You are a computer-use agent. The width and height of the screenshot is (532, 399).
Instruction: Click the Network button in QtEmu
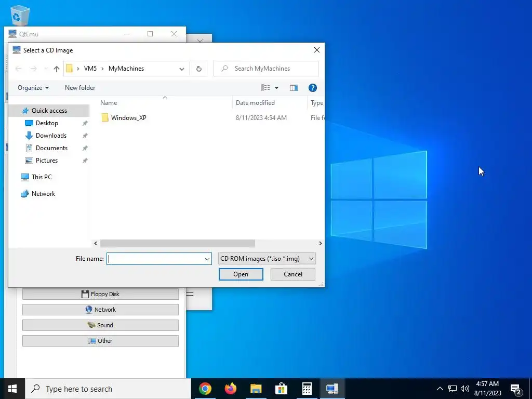pyautogui.click(x=100, y=310)
